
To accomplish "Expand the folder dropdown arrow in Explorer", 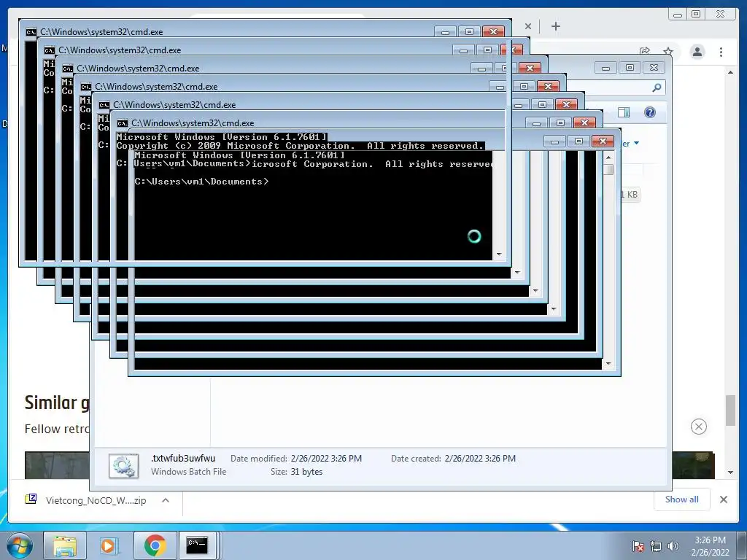I will [636, 144].
